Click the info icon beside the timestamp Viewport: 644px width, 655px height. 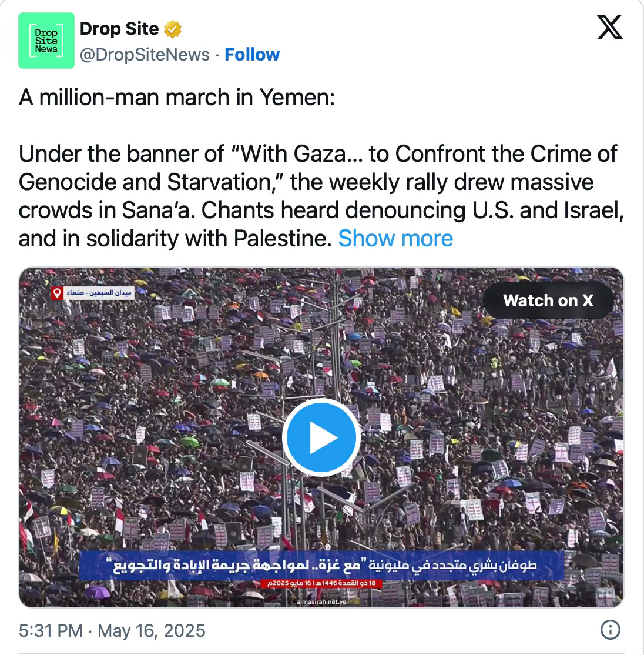tap(610, 630)
